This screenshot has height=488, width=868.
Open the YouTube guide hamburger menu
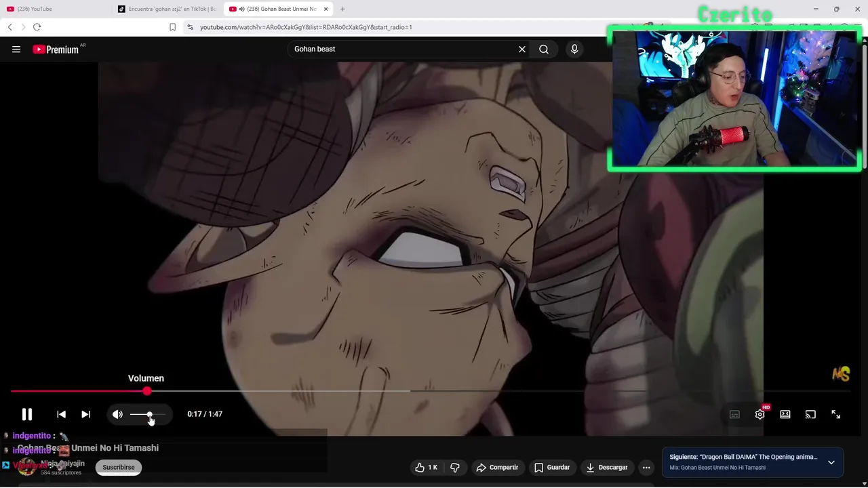16,49
